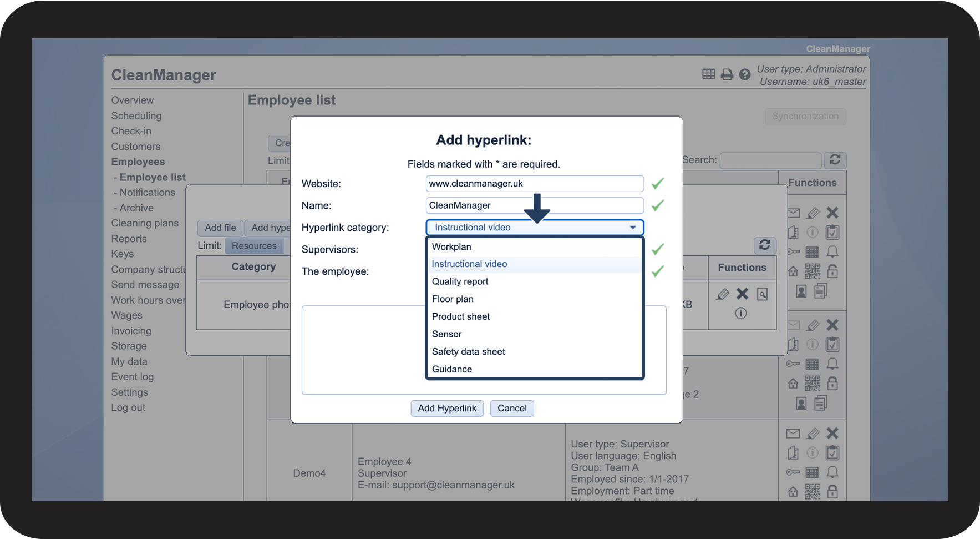Open the Check-in sidebar item
The width and height of the screenshot is (980, 539).
[x=131, y=131]
